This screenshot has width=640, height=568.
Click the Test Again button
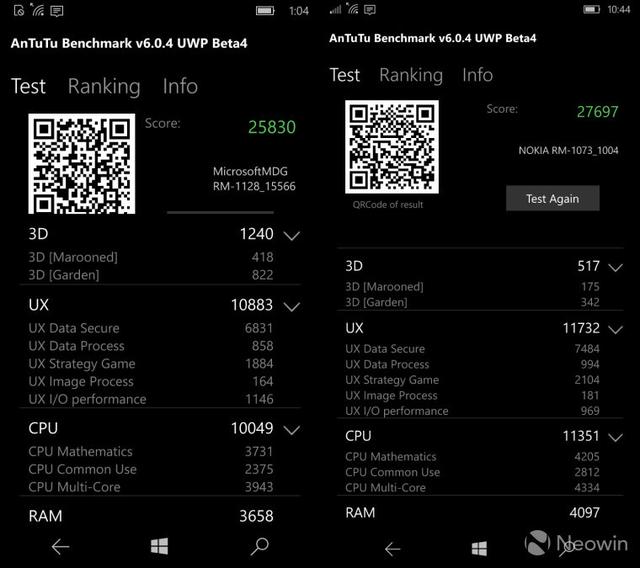553,198
